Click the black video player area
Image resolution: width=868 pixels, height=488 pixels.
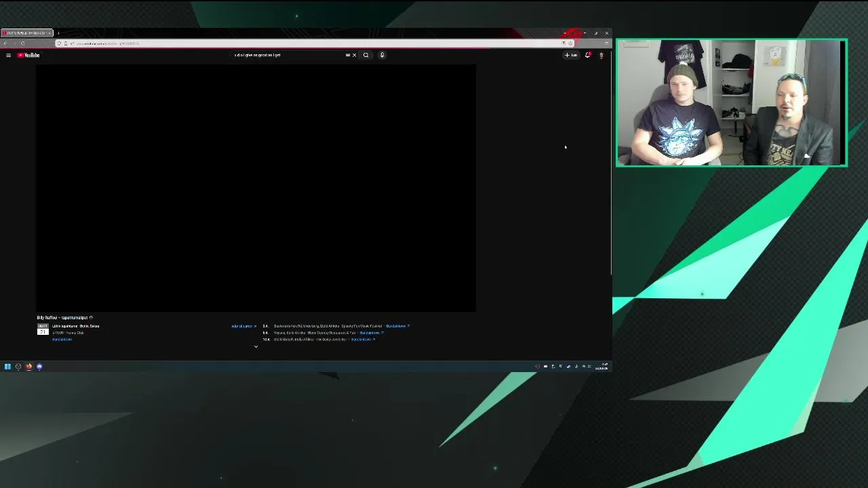click(256, 188)
